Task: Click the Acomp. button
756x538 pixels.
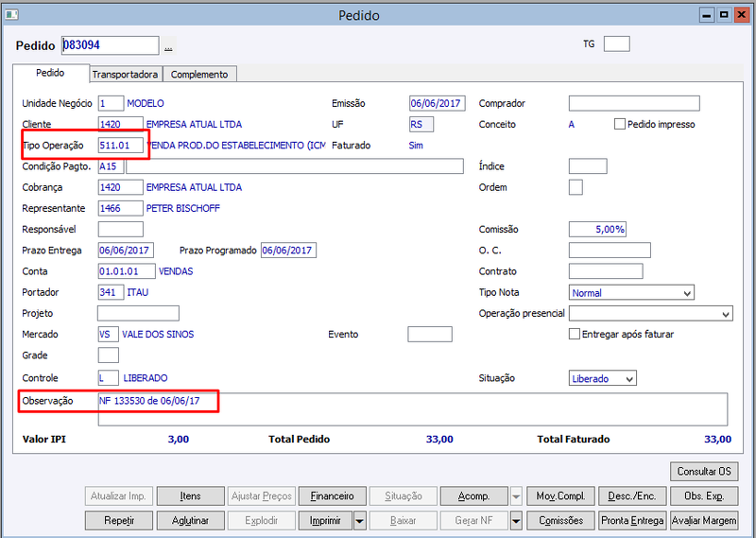Action: pos(474,496)
